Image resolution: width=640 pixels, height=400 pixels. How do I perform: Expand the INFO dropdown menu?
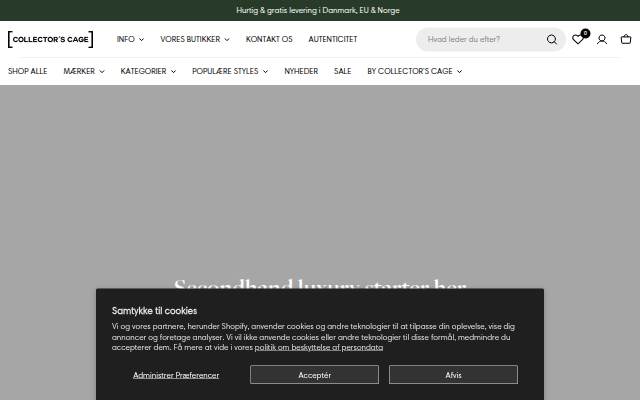(x=130, y=39)
